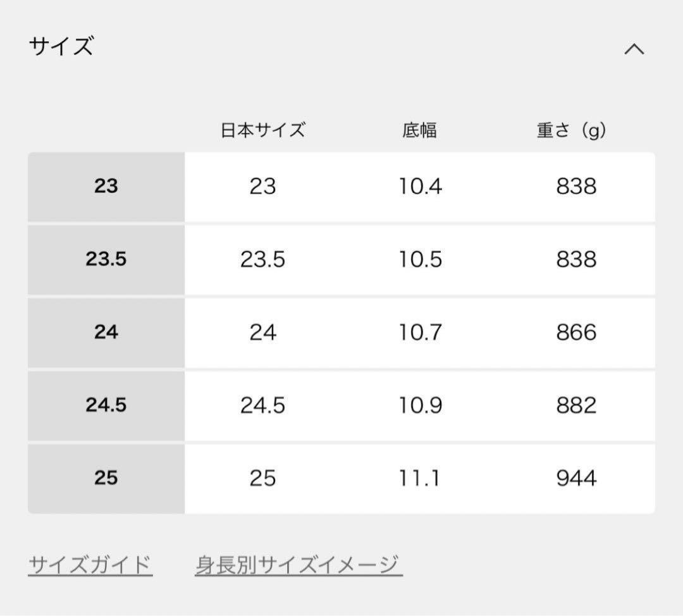Image resolution: width=683 pixels, height=616 pixels.
Task: Click the 10.7 width cell
Action: 420,332
